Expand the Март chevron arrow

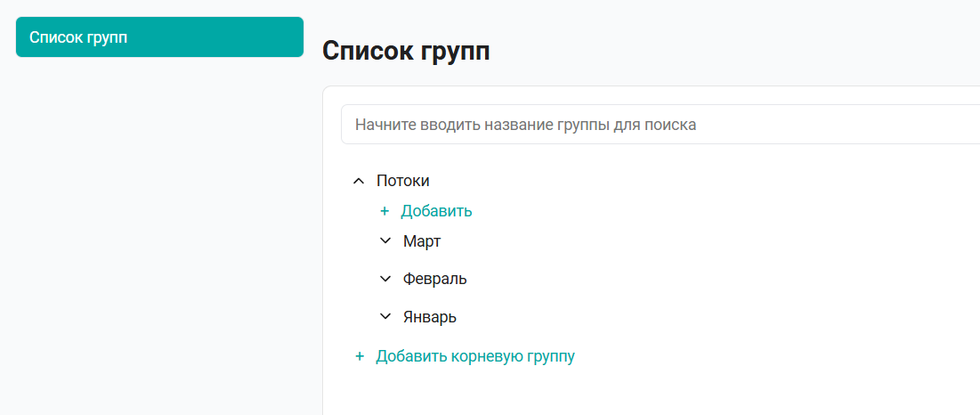(x=385, y=241)
